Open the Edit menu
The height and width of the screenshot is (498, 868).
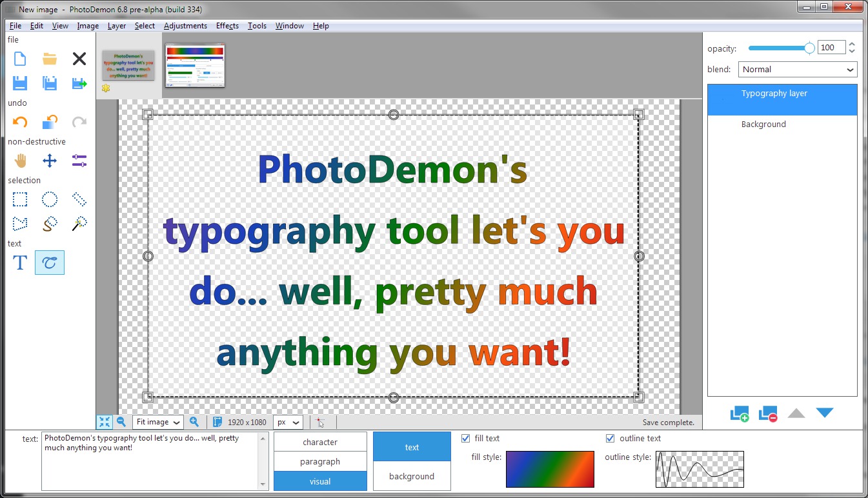pyautogui.click(x=37, y=26)
